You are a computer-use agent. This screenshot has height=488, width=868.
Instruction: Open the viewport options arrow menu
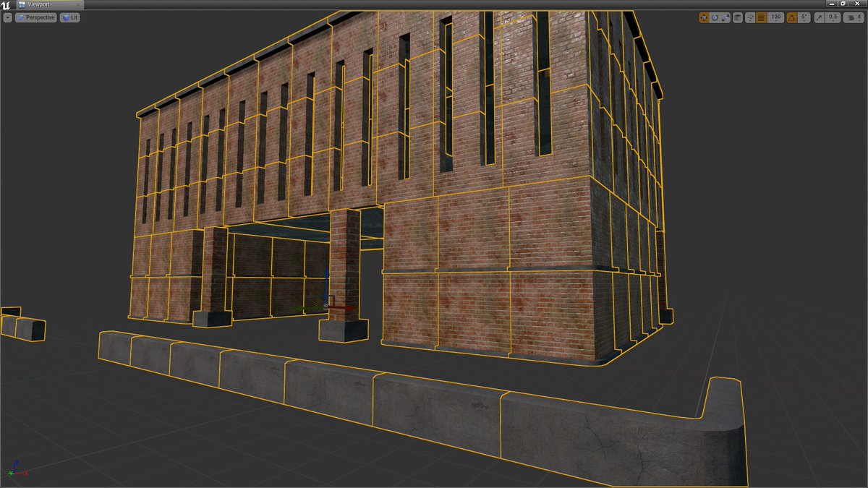[7, 17]
